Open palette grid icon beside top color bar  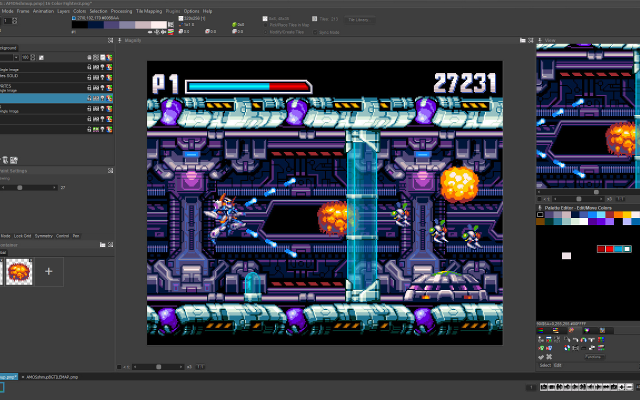pos(171,25)
